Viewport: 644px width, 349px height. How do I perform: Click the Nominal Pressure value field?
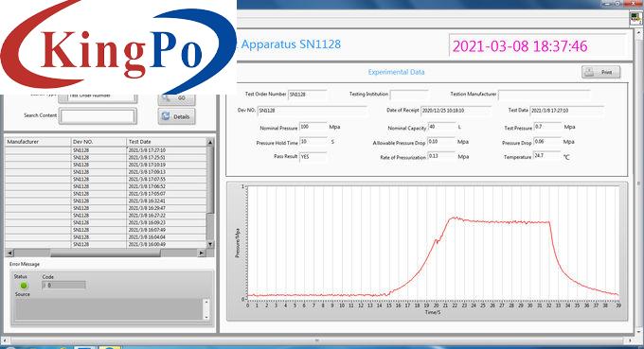pyautogui.click(x=313, y=127)
